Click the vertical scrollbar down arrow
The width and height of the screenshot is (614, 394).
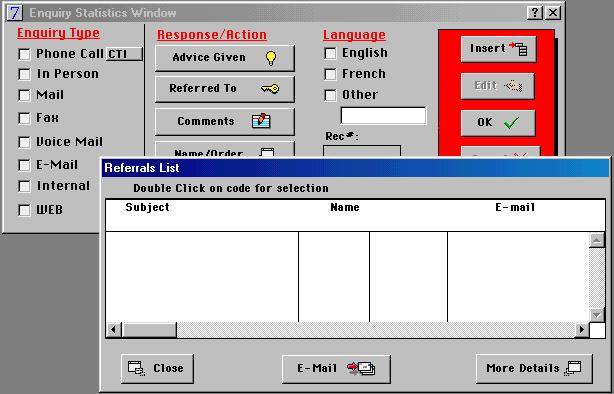597,314
